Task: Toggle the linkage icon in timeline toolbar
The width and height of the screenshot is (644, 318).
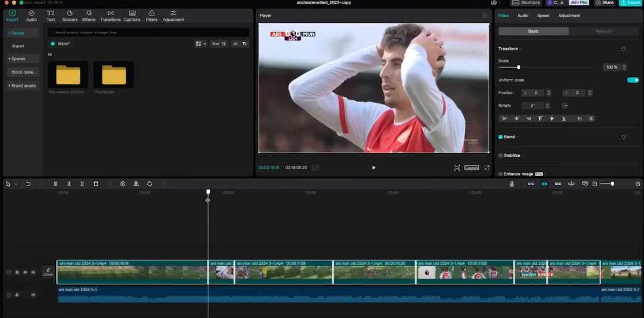Action: [558, 184]
